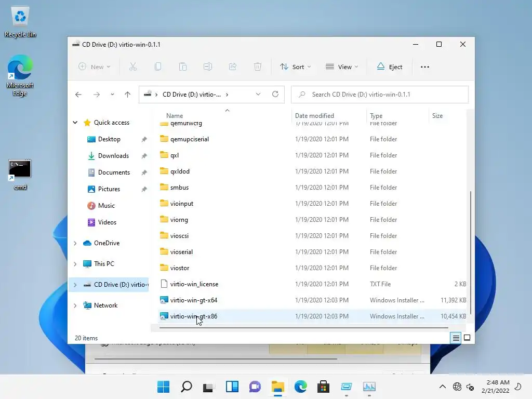The image size is (532, 399).
Task: Select the cmd desktop shortcut
Action: pyautogui.click(x=20, y=174)
